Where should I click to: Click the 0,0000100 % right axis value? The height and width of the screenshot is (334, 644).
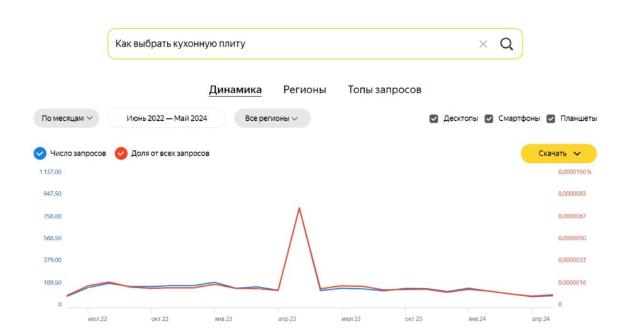tap(575, 172)
